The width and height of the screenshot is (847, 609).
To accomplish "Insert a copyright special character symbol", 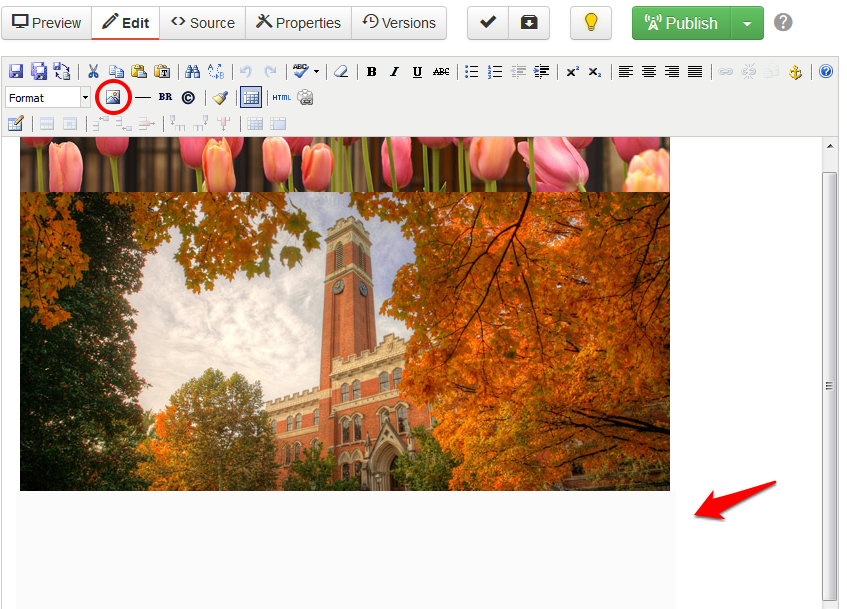I will (187, 98).
